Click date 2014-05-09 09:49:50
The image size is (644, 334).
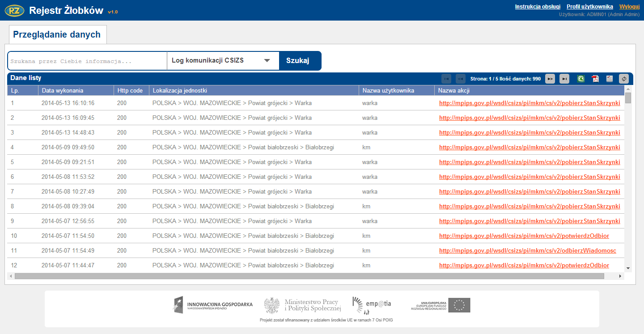coord(68,147)
